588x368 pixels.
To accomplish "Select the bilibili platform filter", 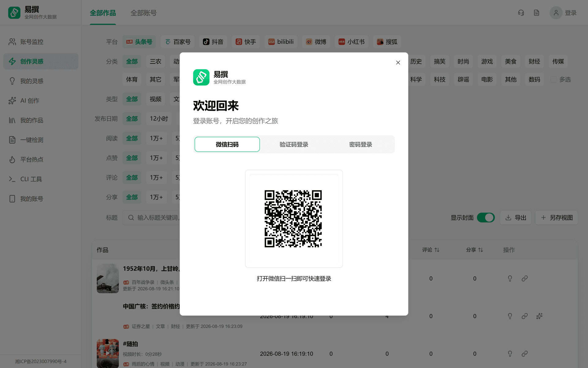I will click(281, 42).
